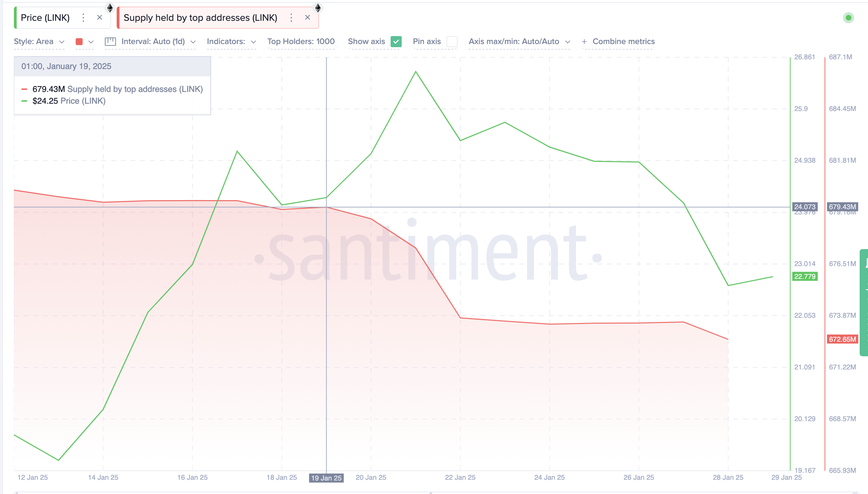Image resolution: width=868 pixels, height=494 pixels.
Task: Click the 16 Jan 25 axis label
Action: [192, 477]
